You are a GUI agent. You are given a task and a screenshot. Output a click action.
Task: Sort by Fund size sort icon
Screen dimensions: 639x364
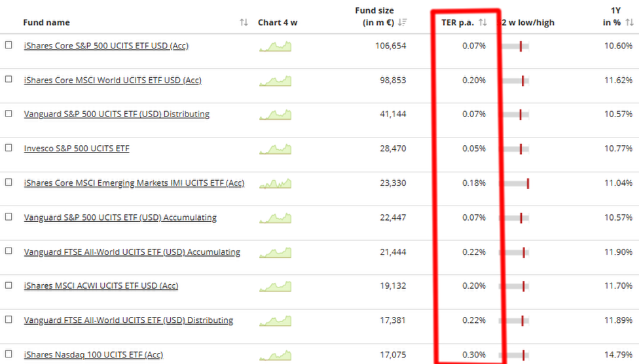click(402, 23)
